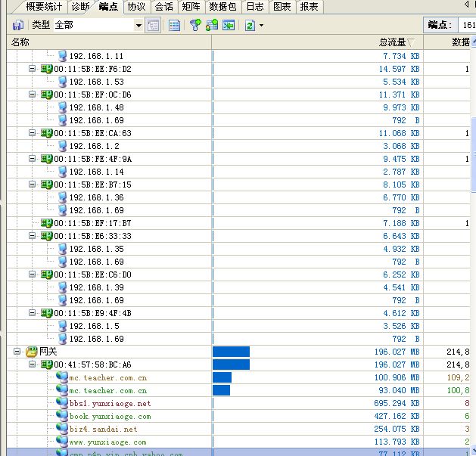Click the funnel filter icon in toolbar
This screenshot has height=456, width=476.
[x=195, y=25]
